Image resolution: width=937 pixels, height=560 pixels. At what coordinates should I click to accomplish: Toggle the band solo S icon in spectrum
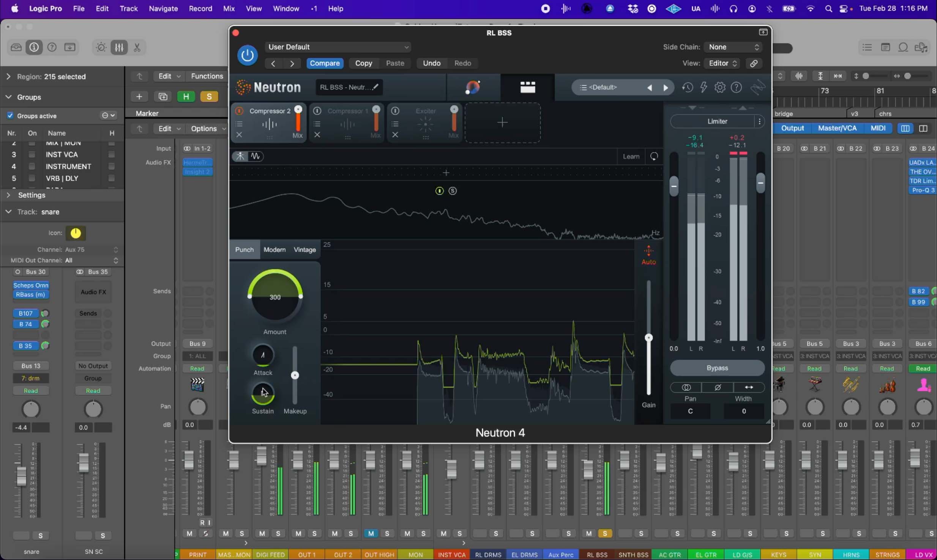[x=452, y=191]
